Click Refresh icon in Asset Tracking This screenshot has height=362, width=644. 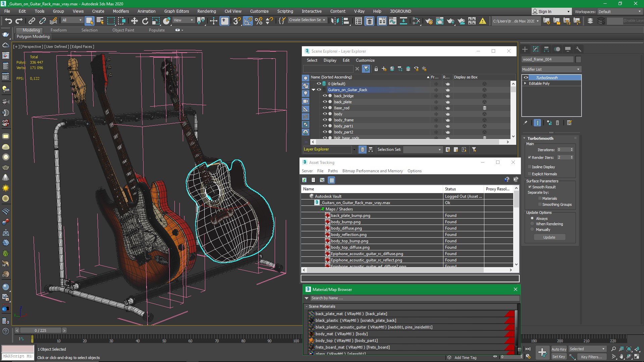pos(304,180)
